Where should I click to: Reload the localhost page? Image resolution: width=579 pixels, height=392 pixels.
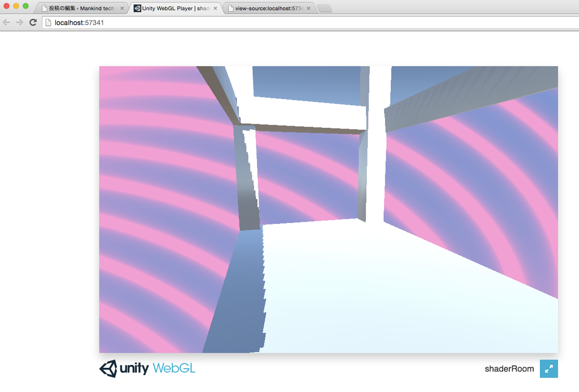coord(33,22)
